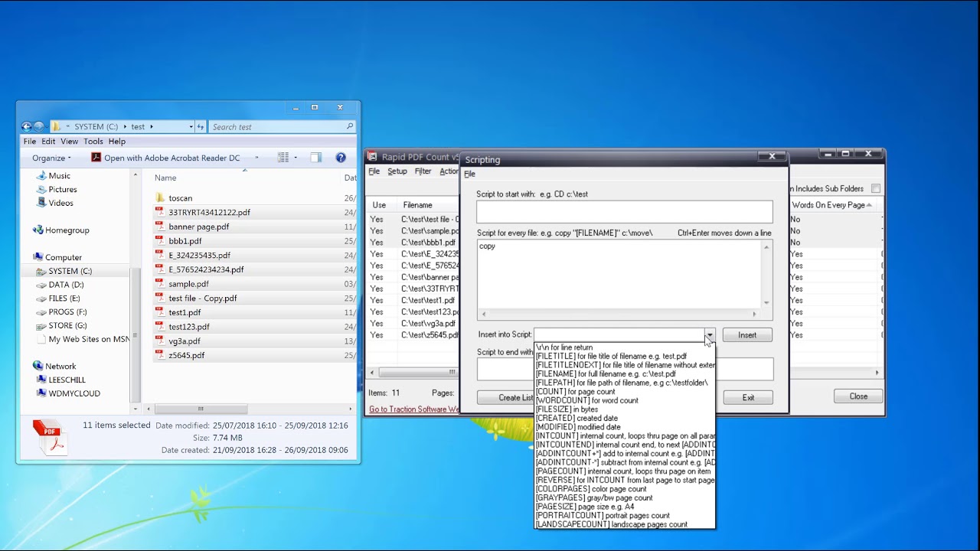Click the Explorer Help question mark icon
The image size is (980, 551).
click(341, 158)
